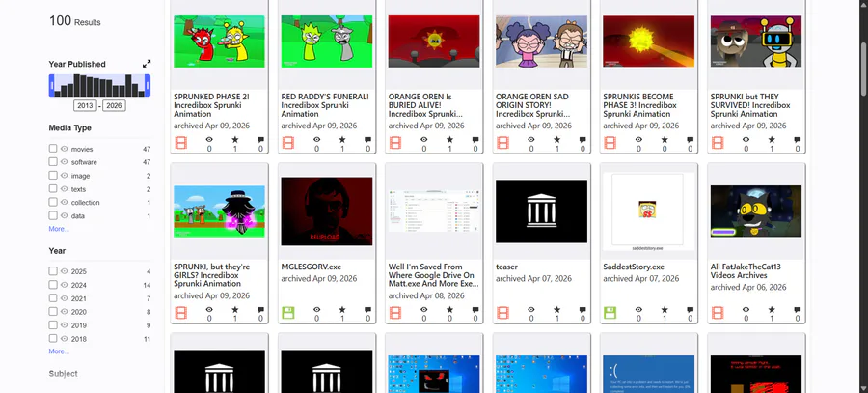Click the star icon on ORANGE OREN SAD ORIGIN STORY card
The width and height of the screenshot is (868, 393).
[x=556, y=140]
